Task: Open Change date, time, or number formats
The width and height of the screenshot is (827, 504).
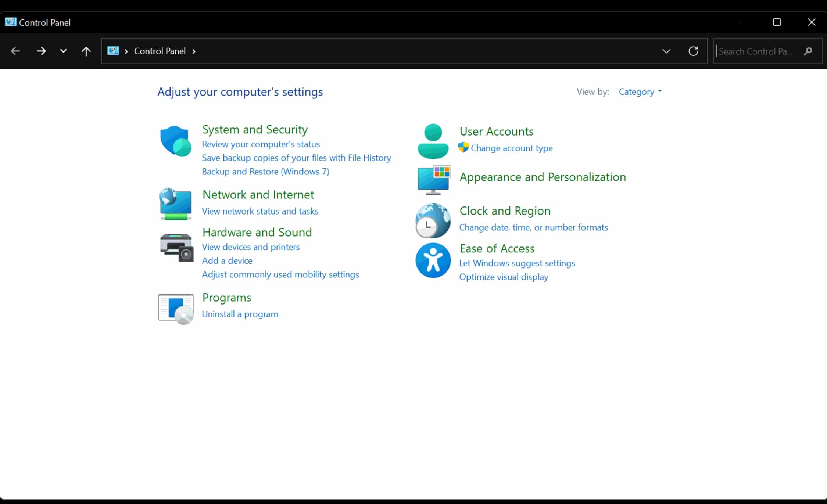Action: [533, 227]
